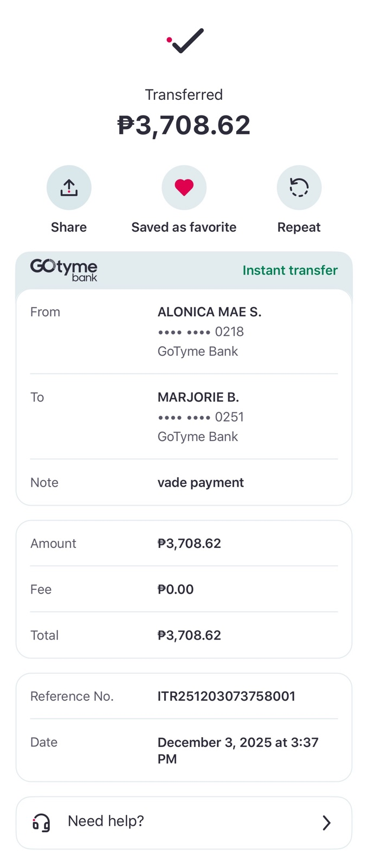The image size is (368, 868).
Task: Click the Saved as favorite label
Action: click(184, 227)
